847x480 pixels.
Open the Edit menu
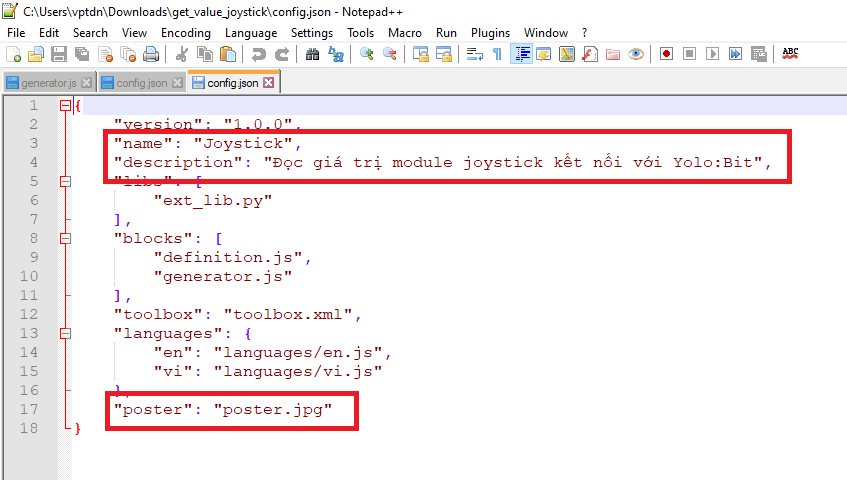coord(49,33)
